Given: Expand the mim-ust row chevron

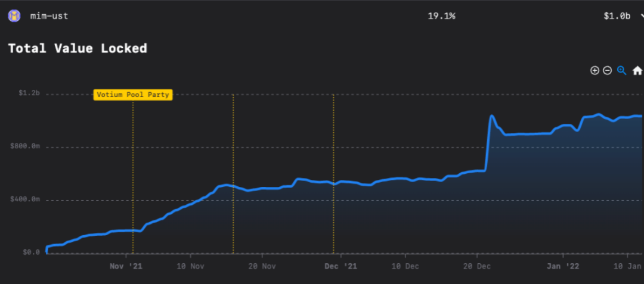Looking at the screenshot, I should pos(642,17).
